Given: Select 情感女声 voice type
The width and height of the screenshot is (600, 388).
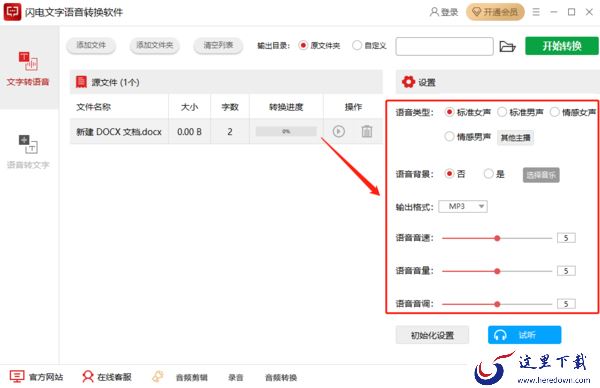Looking at the screenshot, I should pos(554,112).
